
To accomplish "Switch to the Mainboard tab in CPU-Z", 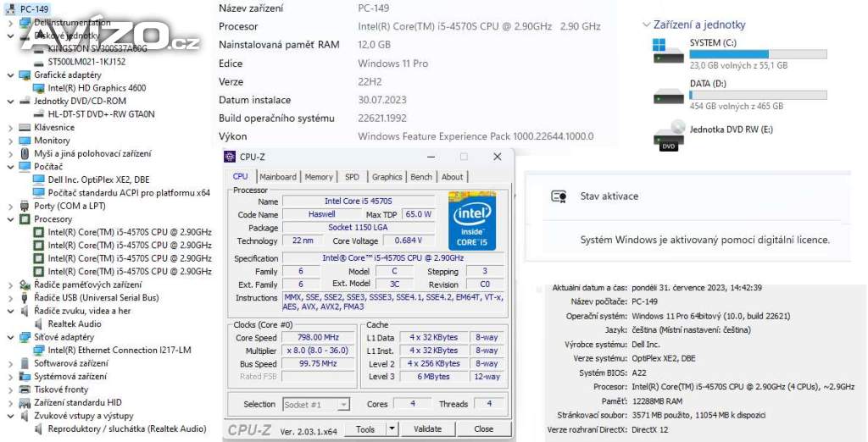I will point(278,177).
